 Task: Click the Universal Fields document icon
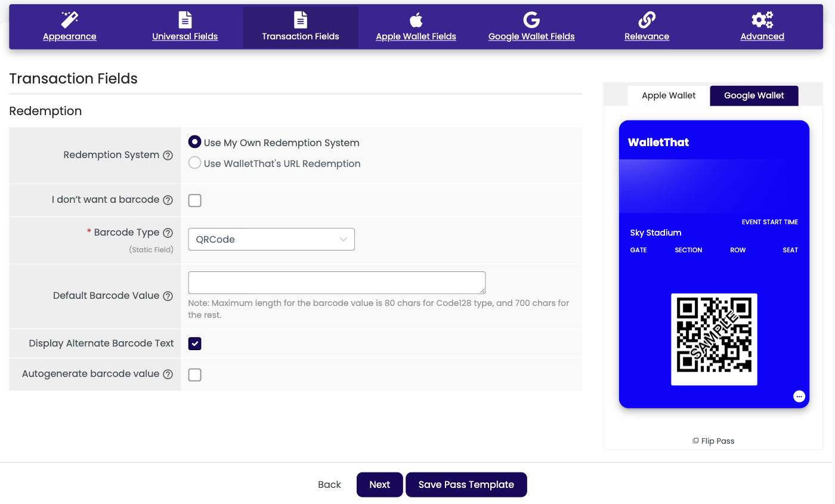tap(185, 20)
